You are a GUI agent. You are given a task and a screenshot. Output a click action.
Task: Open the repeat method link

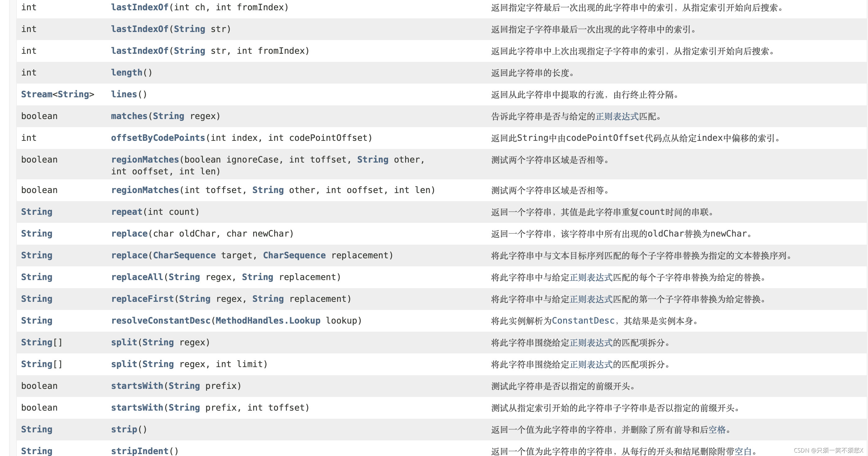tap(126, 212)
